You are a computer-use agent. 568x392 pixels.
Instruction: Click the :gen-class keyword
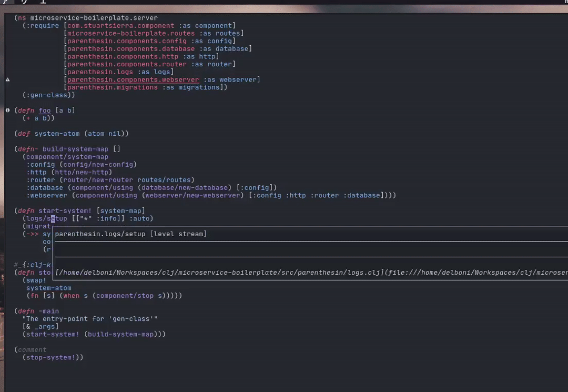47,95
